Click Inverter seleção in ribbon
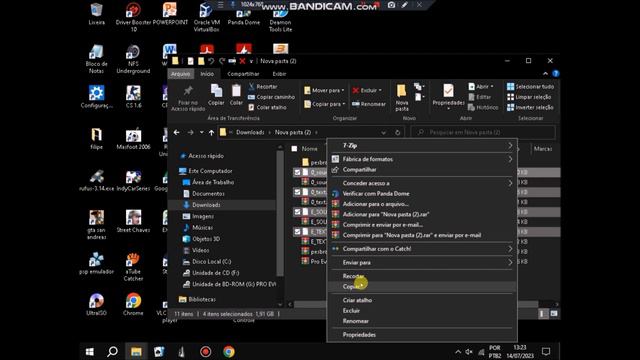This screenshot has width=640, height=360. coord(530,107)
